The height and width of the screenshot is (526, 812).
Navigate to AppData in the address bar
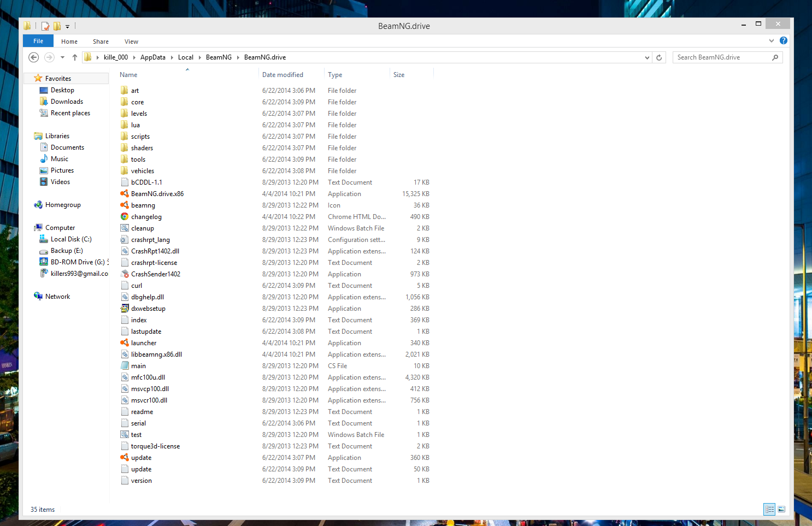[153, 57]
